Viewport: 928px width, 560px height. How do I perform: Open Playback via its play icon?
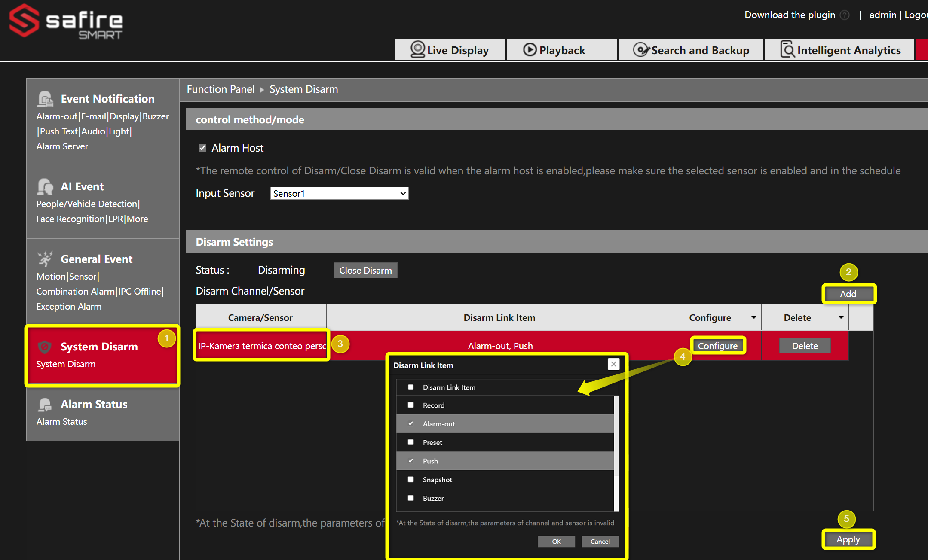coord(530,49)
